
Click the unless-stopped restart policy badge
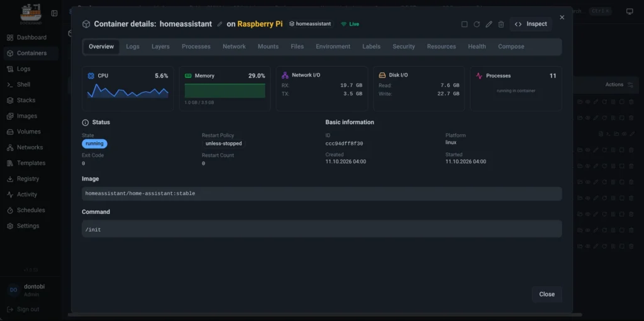click(x=223, y=144)
